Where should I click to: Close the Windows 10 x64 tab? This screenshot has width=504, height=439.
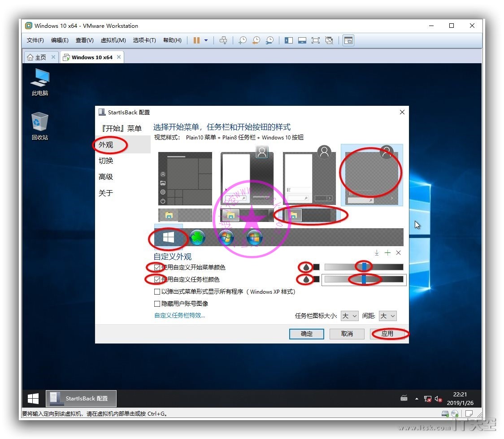point(119,57)
